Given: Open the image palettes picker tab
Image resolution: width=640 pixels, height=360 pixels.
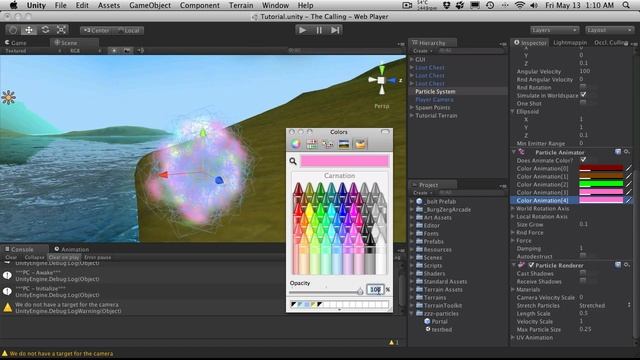Looking at the screenshot, I should coord(344,144).
